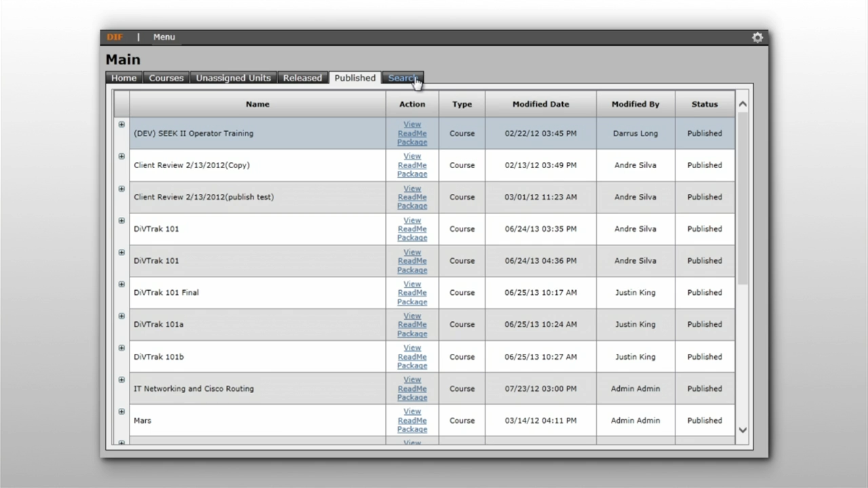This screenshot has width=868, height=488.
Task: Sort by the Status column header
Action: pos(705,104)
